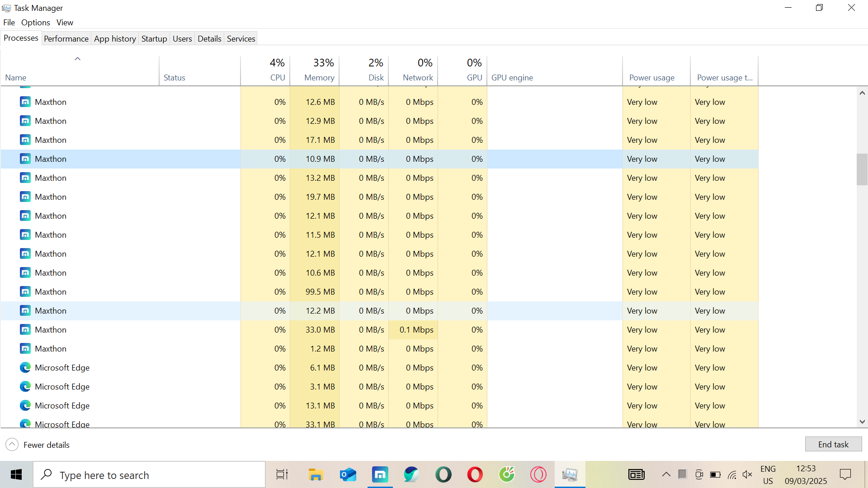The image size is (868, 488).
Task: Click the Task Manager taskbar icon
Action: click(570, 475)
